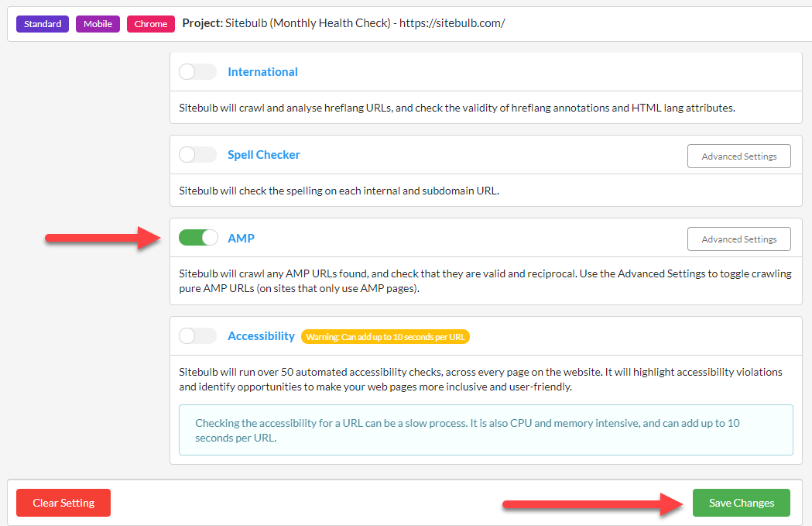This screenshot has height=526, width=812.
Task: Open Advanced Settings for Spell Checker
Action: coord(739,156)
